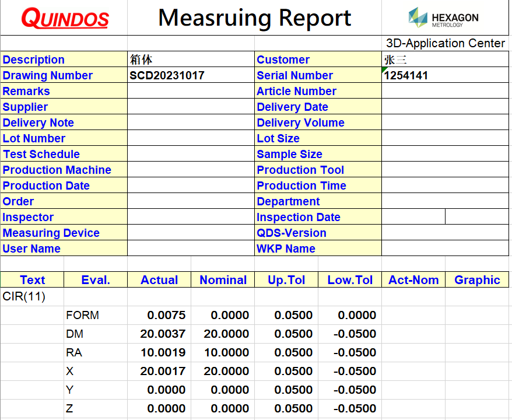
Task: Click the Measruing Report title
Action: tap(254, 17)
